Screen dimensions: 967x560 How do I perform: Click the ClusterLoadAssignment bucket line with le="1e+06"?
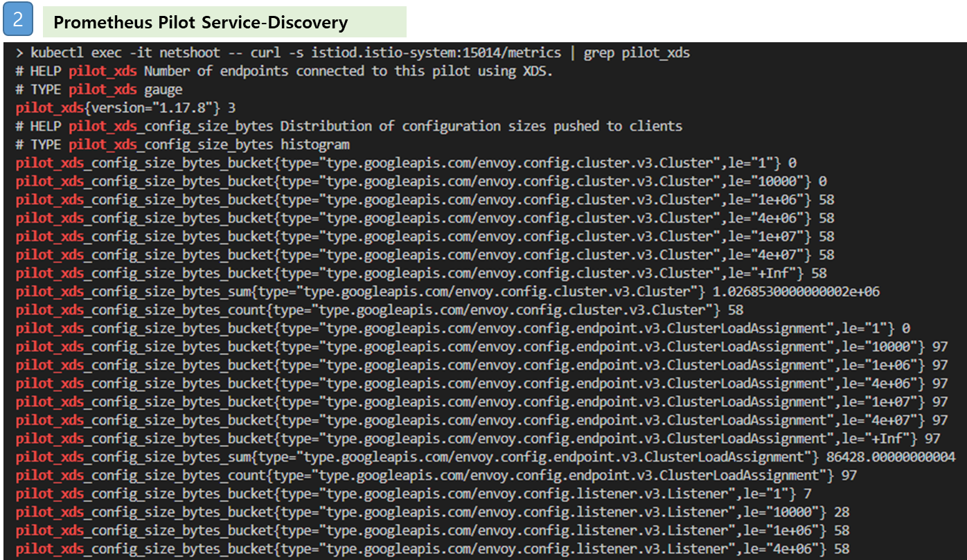click(x=481, y=365)
